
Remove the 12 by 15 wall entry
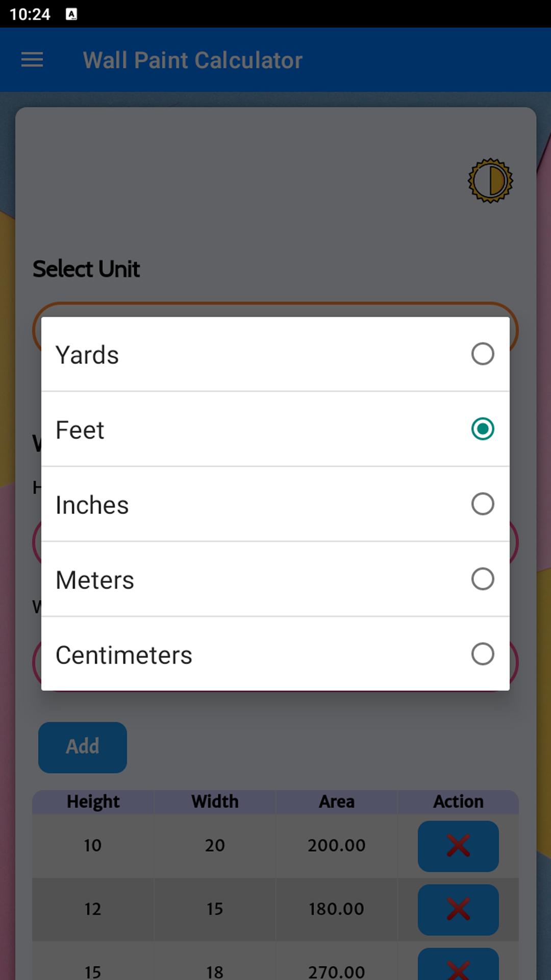coord(458,909)
